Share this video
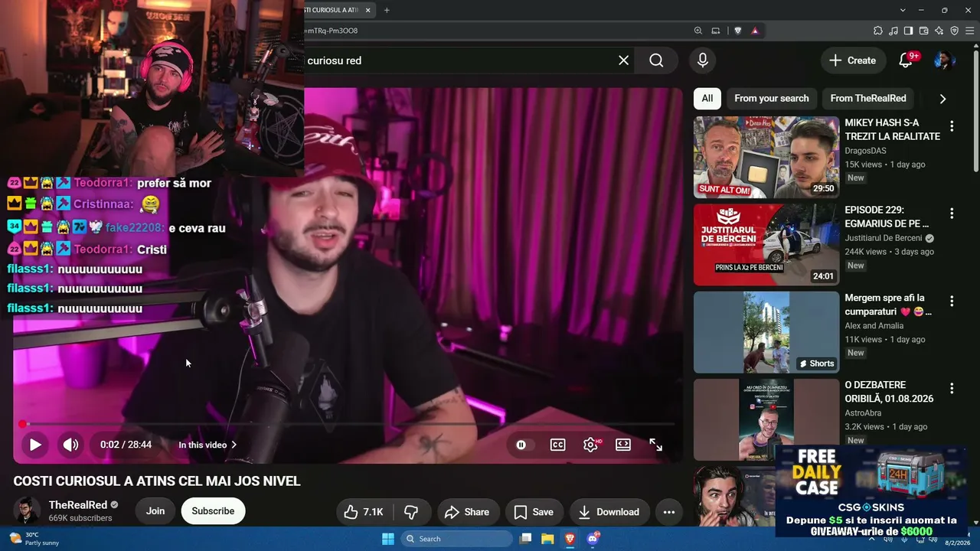This screenshot has height=551, width=980. (x=466, y=512)
